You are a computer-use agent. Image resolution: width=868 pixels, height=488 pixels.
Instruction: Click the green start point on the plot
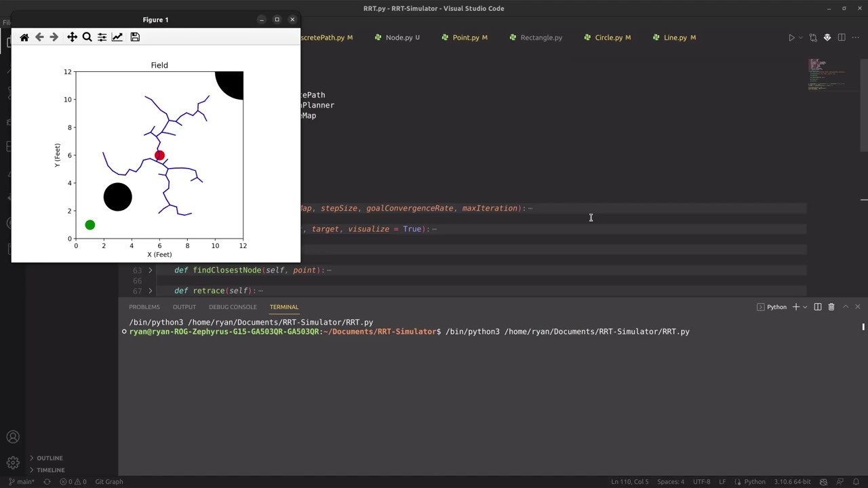[90, 225]
